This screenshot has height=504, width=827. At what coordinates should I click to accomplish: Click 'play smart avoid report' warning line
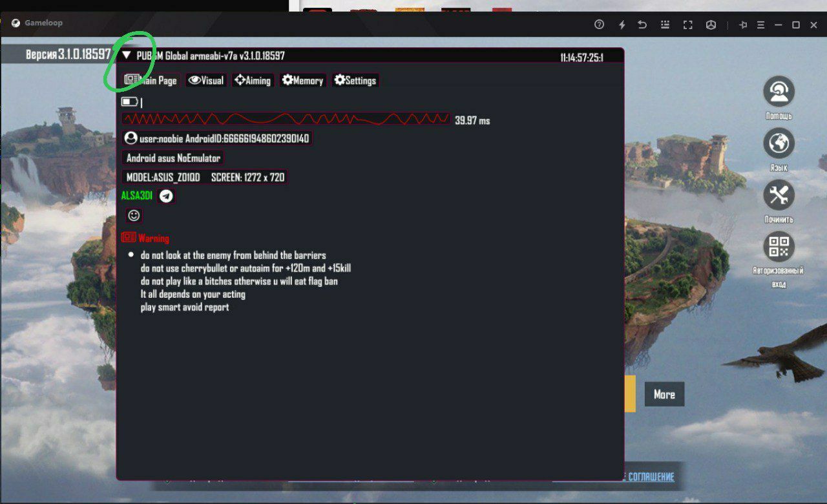(x=185, y=308)
